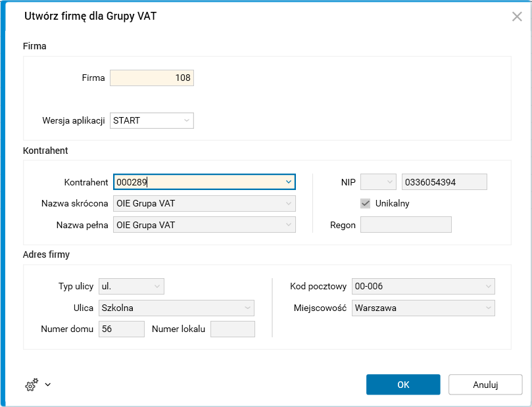Select the Regon input field

pos(406,225)
